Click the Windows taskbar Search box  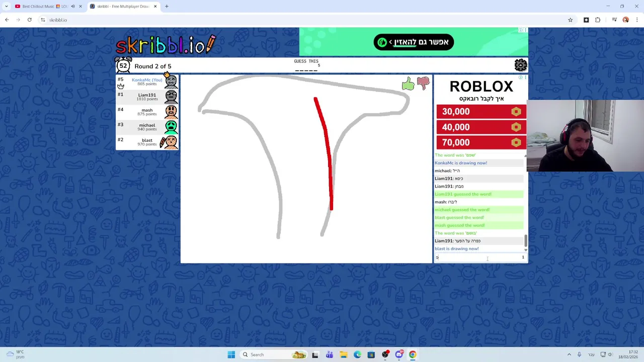pyautogui.click(x=274, y=354)
